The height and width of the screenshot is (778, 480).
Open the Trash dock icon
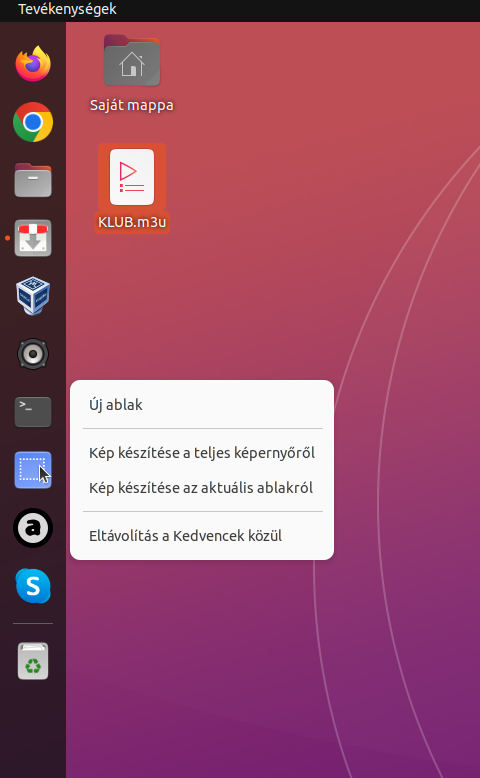pyautogui.click(x=33, y=661)
